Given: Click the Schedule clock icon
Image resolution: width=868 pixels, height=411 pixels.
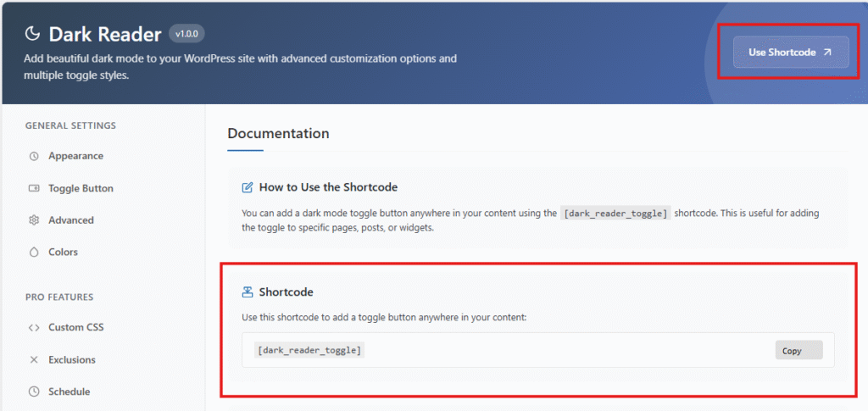Looking at the screenshot, I should [x=34, y=392].
